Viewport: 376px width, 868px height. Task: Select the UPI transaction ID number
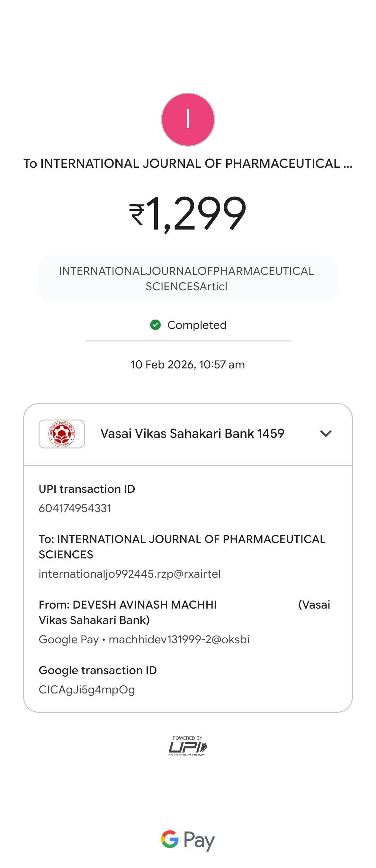click(x=75, y=508)
